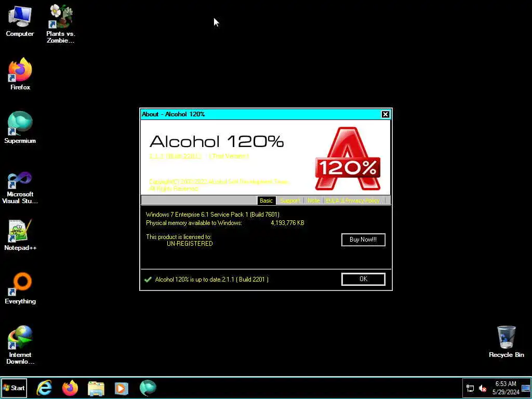
Task: Select the Everything search shortcut
Action: [20, 288]
